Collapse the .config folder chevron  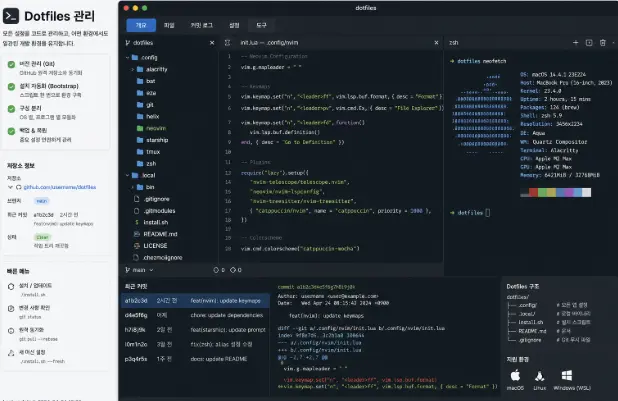(x=127, y=58)
